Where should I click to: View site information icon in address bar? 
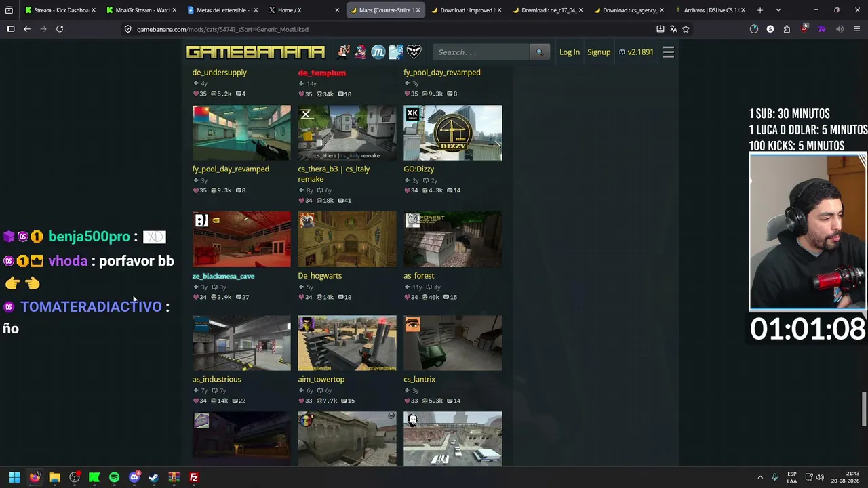click(x=127, y=29)
